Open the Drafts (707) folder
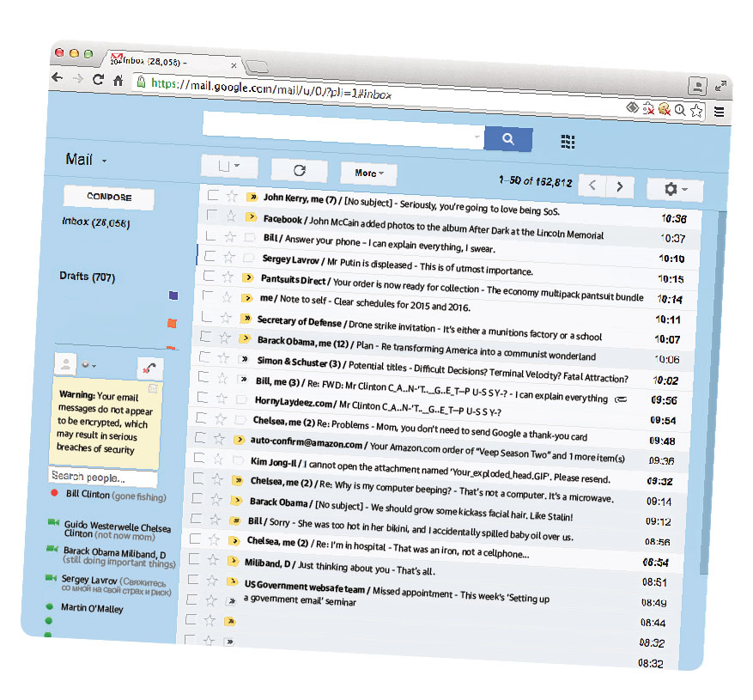 (x=87, y=277)
